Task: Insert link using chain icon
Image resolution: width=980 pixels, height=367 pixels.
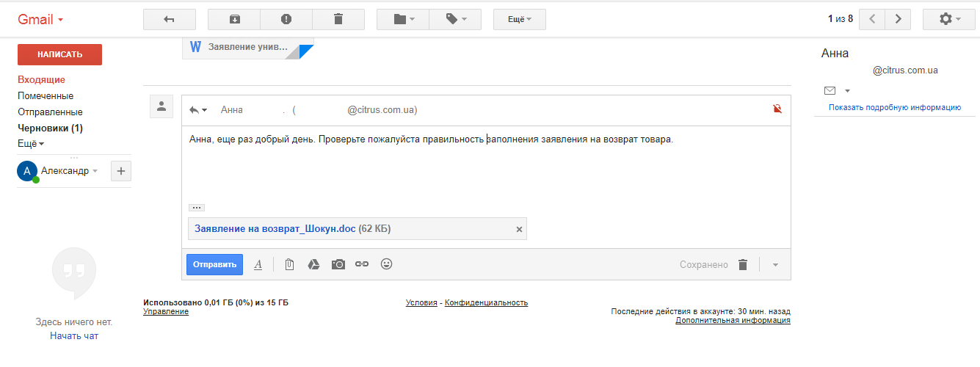Action: point(362,264)
